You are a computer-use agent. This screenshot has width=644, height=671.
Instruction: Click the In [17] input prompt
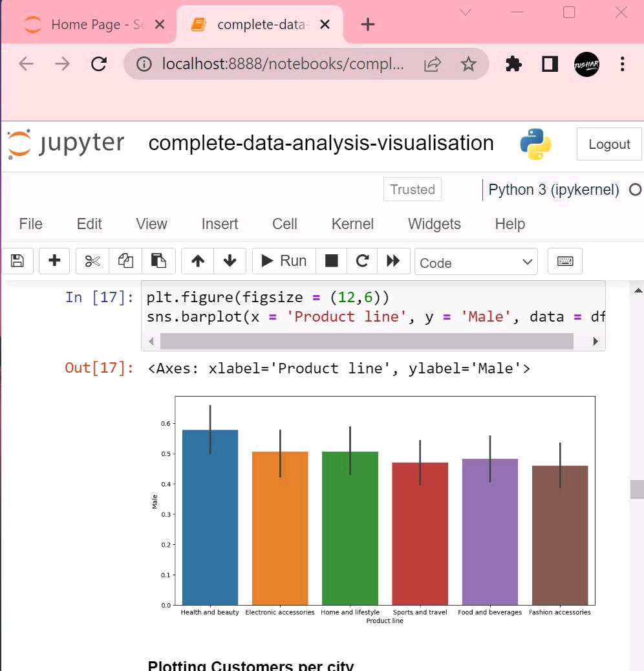tap(99, 297)
